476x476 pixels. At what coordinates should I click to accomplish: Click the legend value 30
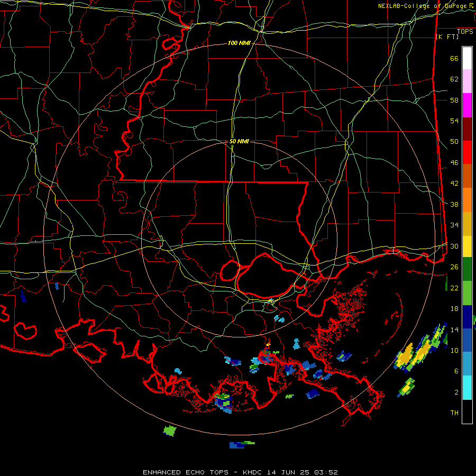[x=454, y=246]
